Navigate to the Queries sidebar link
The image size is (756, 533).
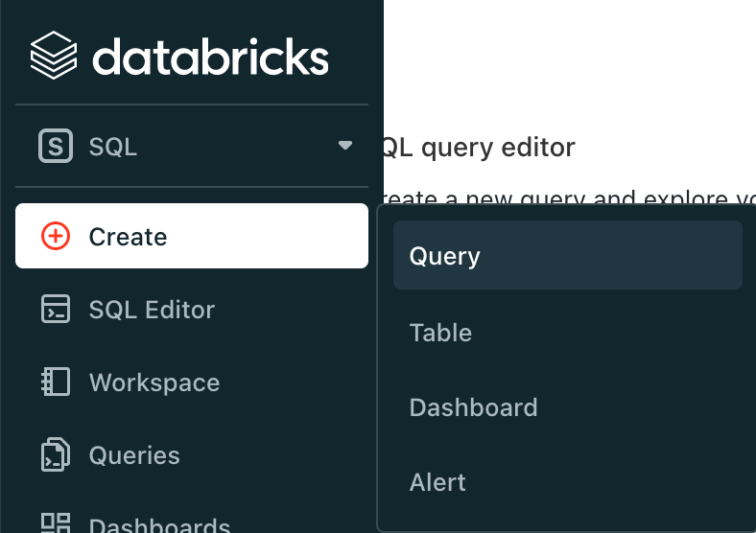[x=134, y=455]
